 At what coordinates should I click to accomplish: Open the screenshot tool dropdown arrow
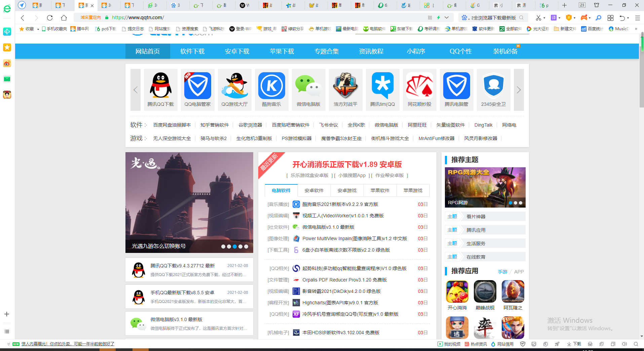544,18
